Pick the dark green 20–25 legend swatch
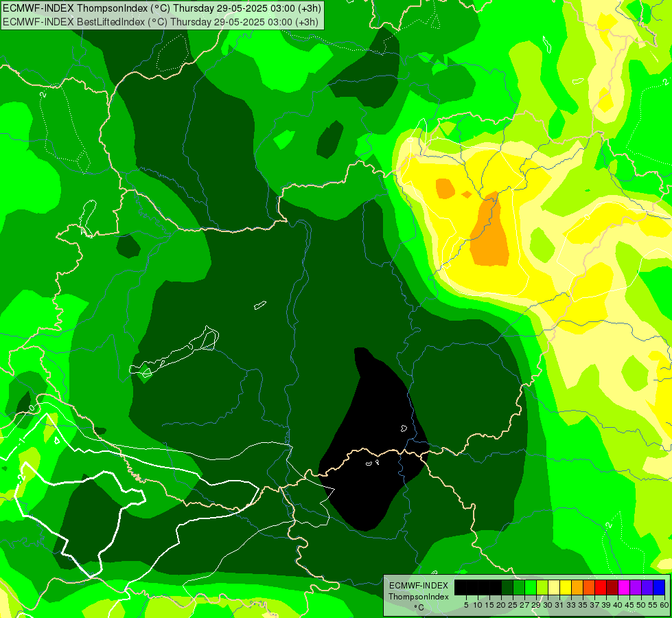Image resolution: width=672 pixels, height=618 pixels. [507, 587]
